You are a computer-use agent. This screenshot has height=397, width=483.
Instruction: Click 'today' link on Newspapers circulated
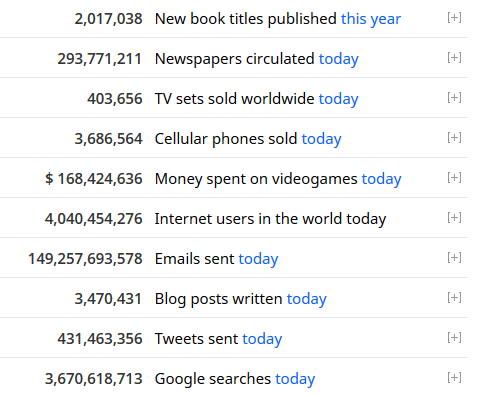[x=339, y=59]
